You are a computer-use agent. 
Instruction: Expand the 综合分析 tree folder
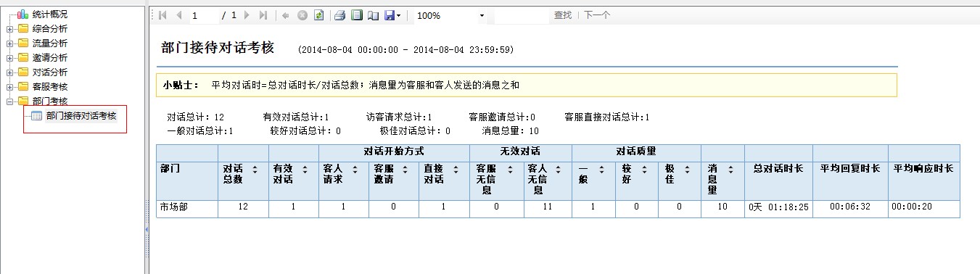pyautogui.click(x=9, y=29)
